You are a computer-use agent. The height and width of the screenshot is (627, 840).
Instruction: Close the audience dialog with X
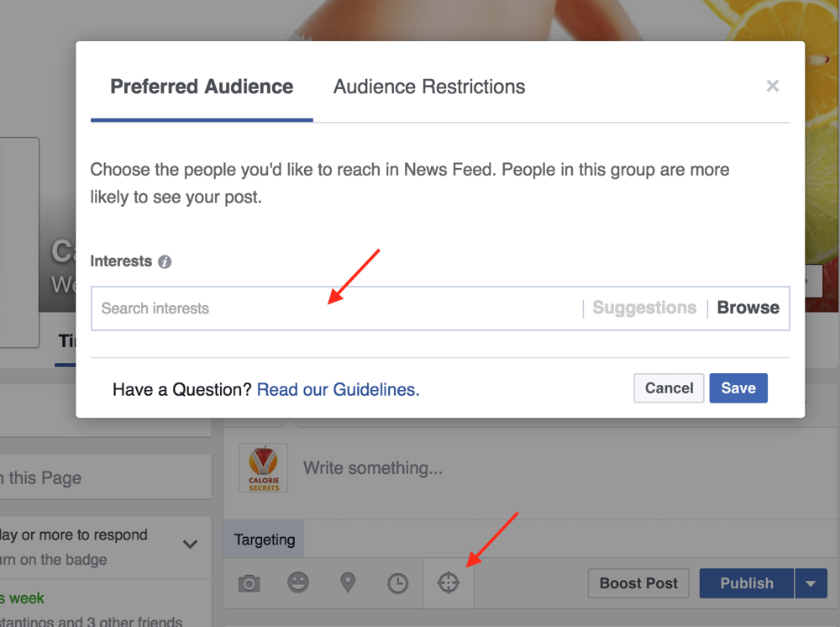773,86
